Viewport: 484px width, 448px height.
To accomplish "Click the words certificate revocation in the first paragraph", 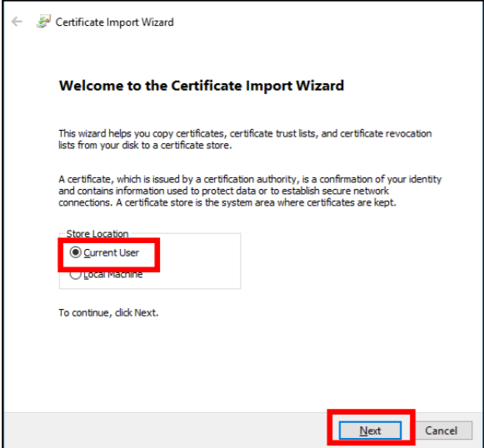I will pos(386,133).
